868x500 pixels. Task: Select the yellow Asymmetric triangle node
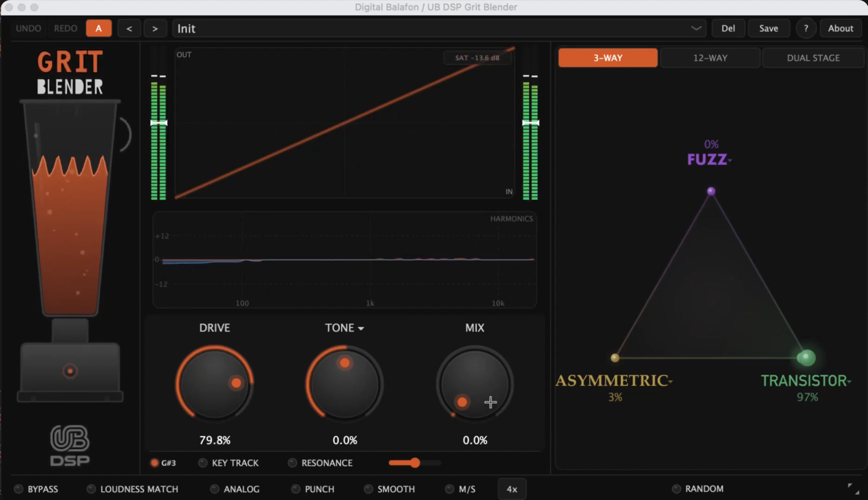(615, 358)
